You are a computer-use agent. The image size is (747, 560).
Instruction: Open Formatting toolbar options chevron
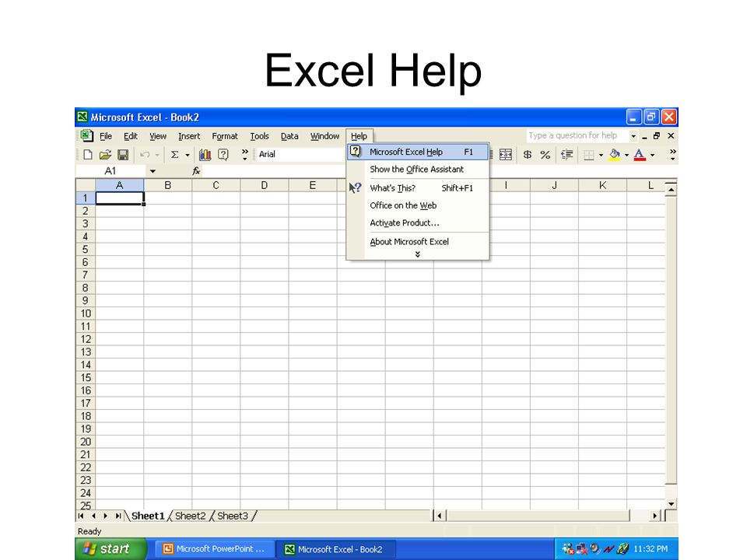tap(672, 154)
